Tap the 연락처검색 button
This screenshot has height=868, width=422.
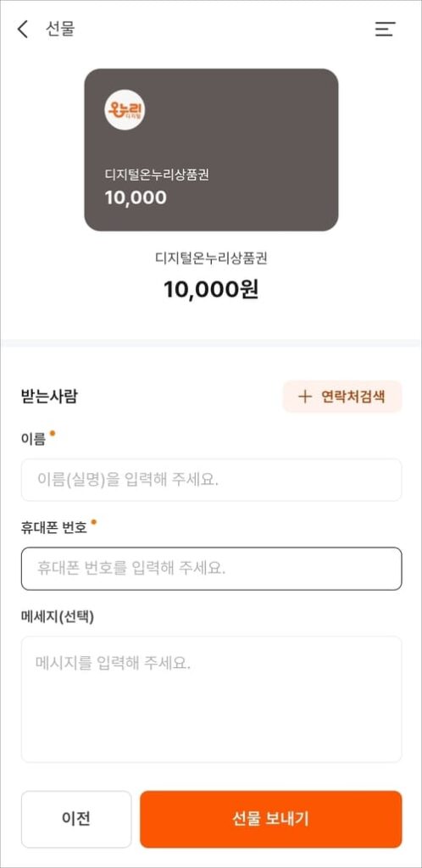click(x=342, y=397)
